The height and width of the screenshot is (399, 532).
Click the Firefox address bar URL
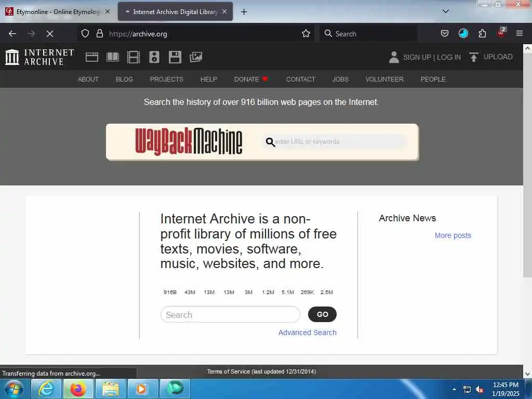138,34
